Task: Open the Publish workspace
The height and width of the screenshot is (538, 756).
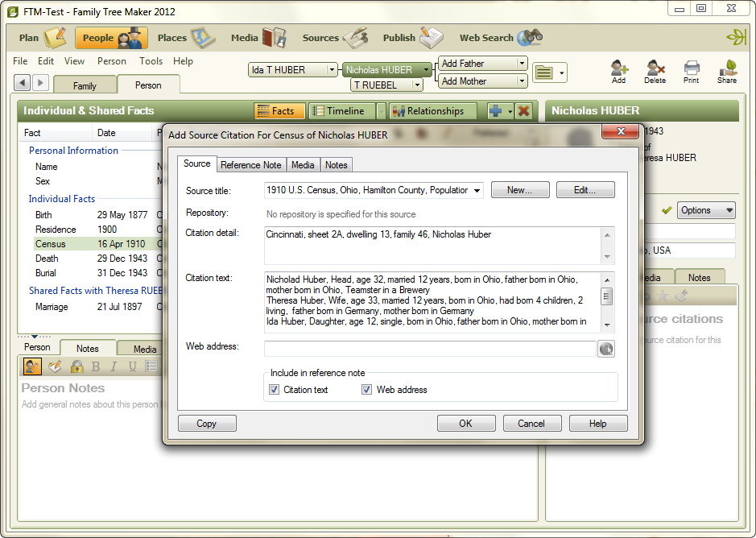Action: pyautogui.click(x=412, y=38)
